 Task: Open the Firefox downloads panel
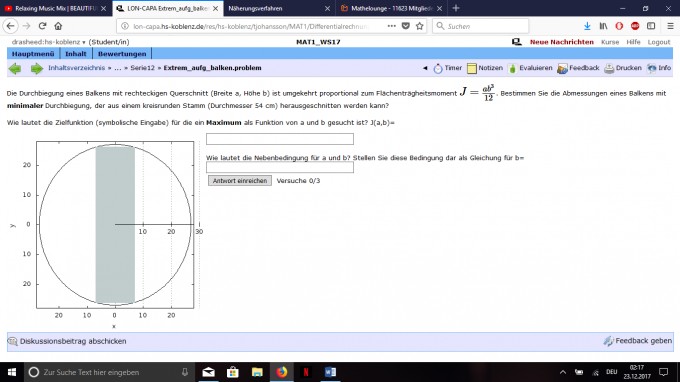[587, 26]
